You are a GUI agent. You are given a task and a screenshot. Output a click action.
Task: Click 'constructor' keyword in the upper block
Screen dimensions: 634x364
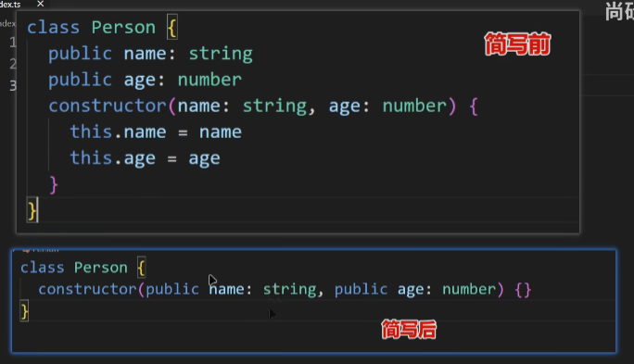click(x=108, y=106)
